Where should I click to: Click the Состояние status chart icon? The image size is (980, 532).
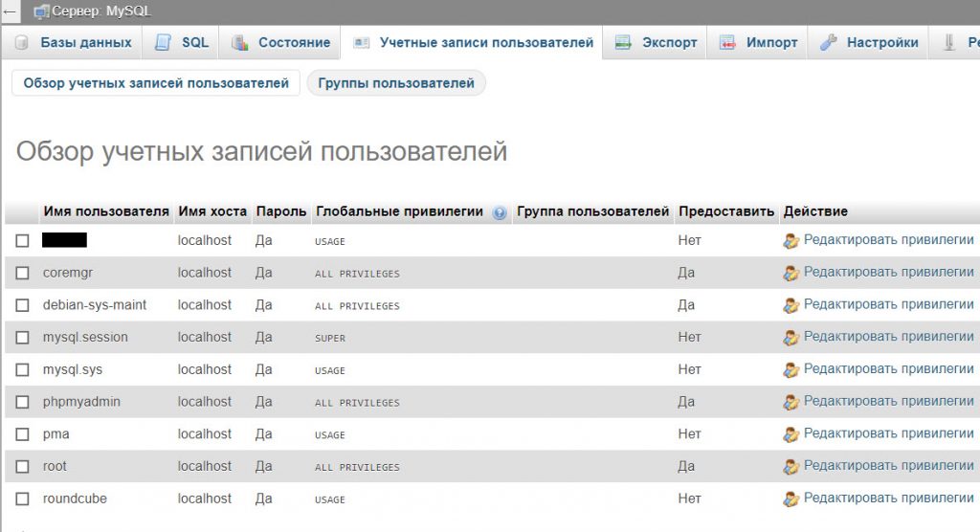[x=240, y=42]
